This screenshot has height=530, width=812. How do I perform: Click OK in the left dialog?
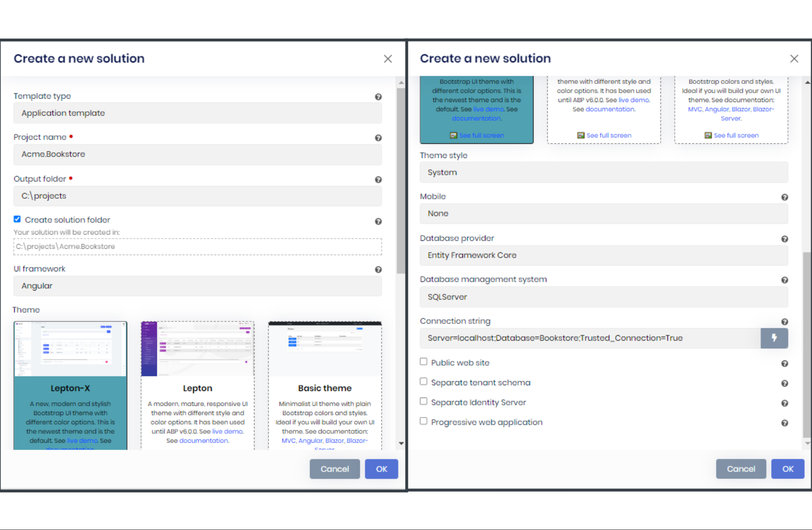(x=381, y=469)
